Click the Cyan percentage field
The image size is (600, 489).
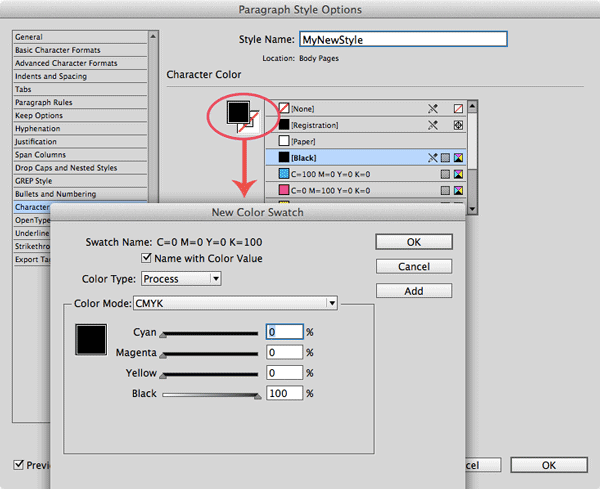pos(285,332)
